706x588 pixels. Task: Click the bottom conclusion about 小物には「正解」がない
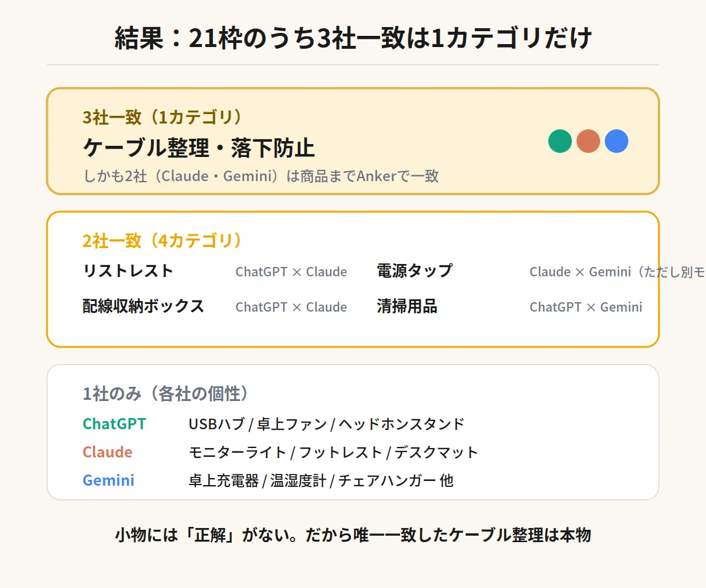coord(353,535)
